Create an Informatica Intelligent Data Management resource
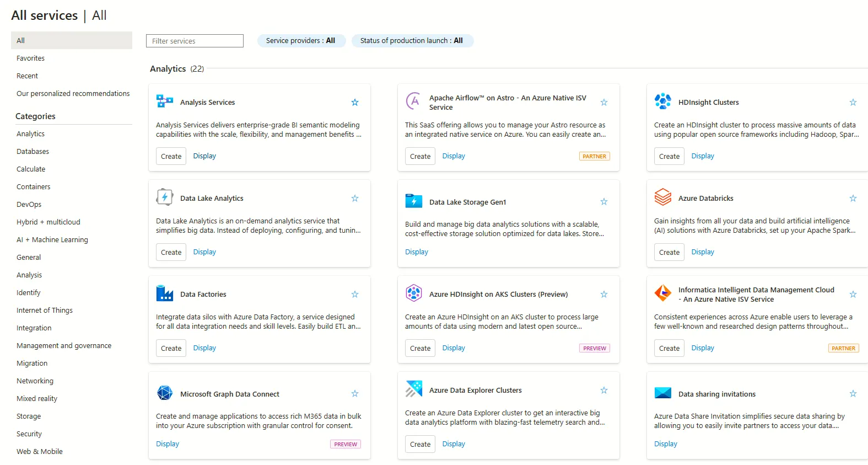Viewport: 868px width, 465px height. 670,348
